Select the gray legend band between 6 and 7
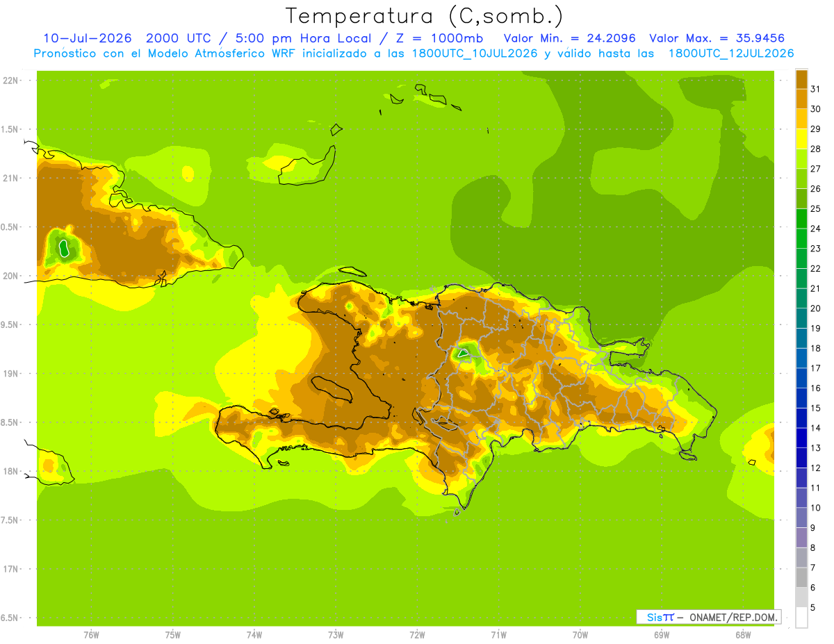834x644 pixels. click(x=801, y=577)
